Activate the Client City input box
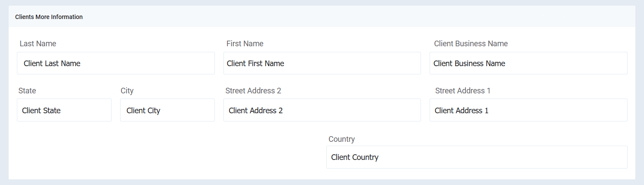 point(167,110)
